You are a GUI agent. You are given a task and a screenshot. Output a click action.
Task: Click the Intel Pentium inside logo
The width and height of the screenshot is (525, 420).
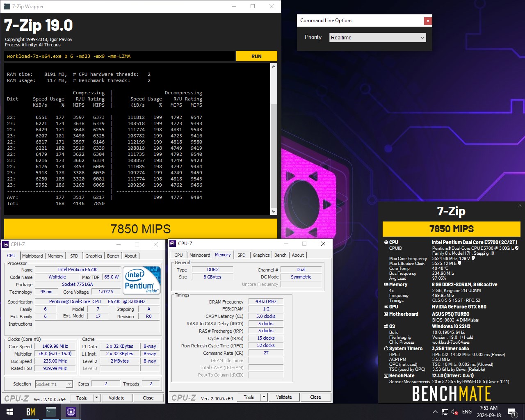click(142, 281)
